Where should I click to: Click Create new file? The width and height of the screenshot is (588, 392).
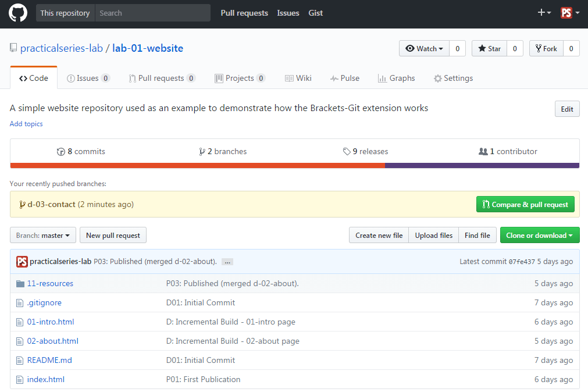(379, 235)
